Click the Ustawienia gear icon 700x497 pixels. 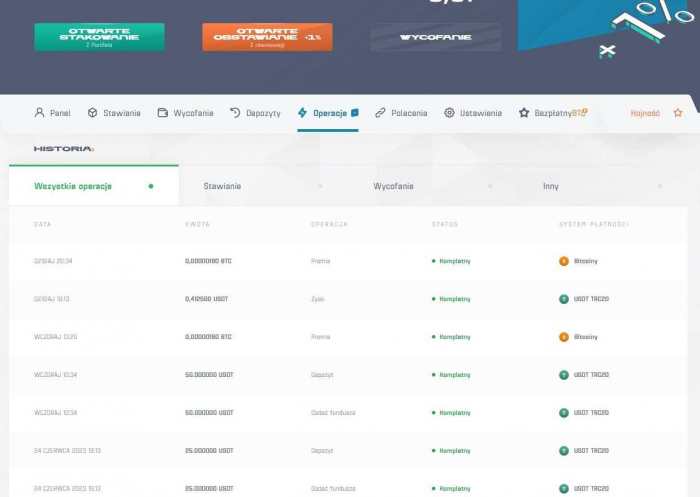449,113
